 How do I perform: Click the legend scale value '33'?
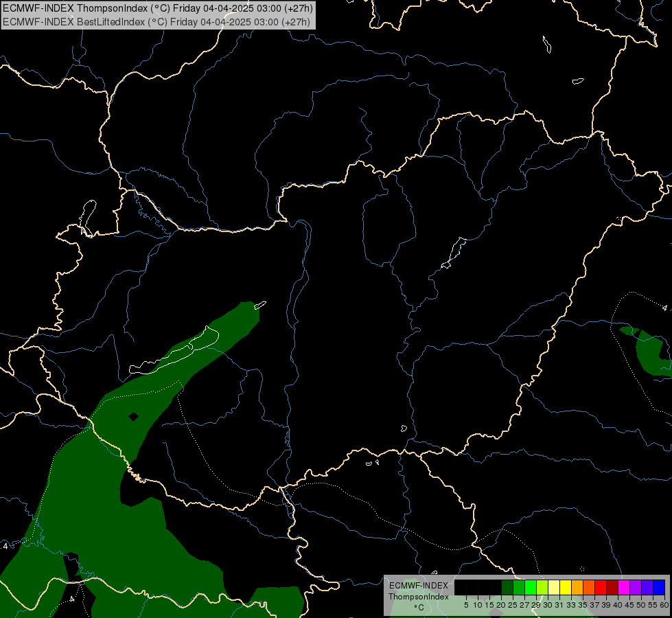[571, 605]
